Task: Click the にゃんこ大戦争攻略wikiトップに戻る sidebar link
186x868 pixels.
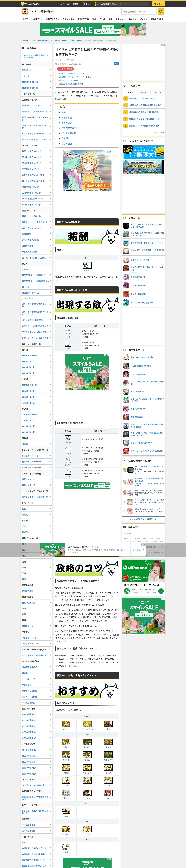Action: click(x=36, y=56)
